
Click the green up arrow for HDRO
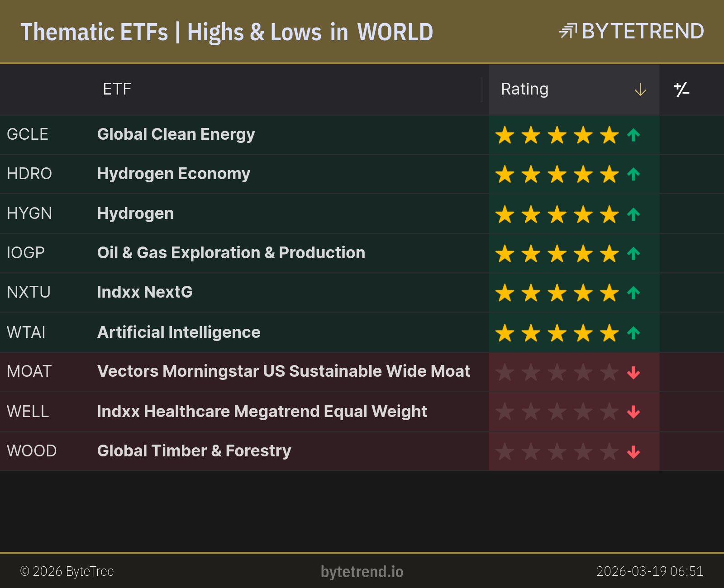pyautogui.click(x=633, y=174)
